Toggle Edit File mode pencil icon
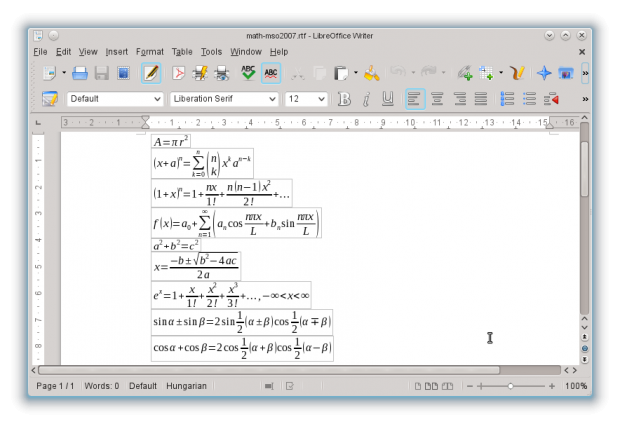The width and height of the screenshot is (620, 424). pos(151,73)
